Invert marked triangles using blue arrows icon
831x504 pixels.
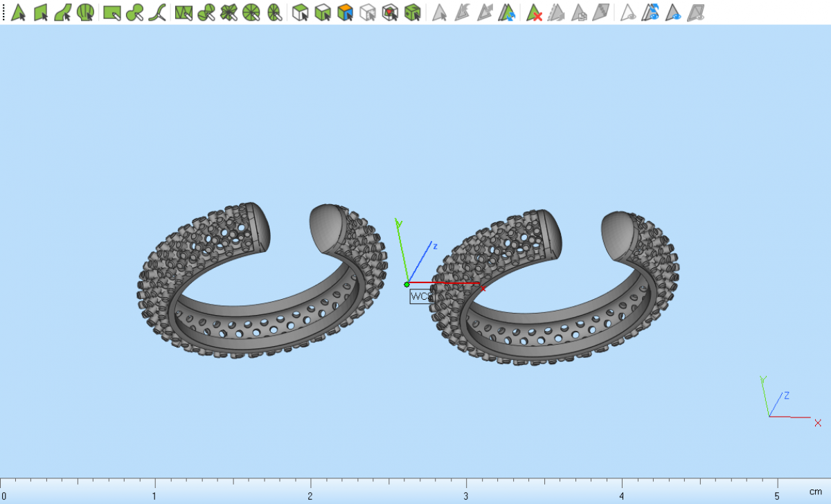(x=508, y=12)
